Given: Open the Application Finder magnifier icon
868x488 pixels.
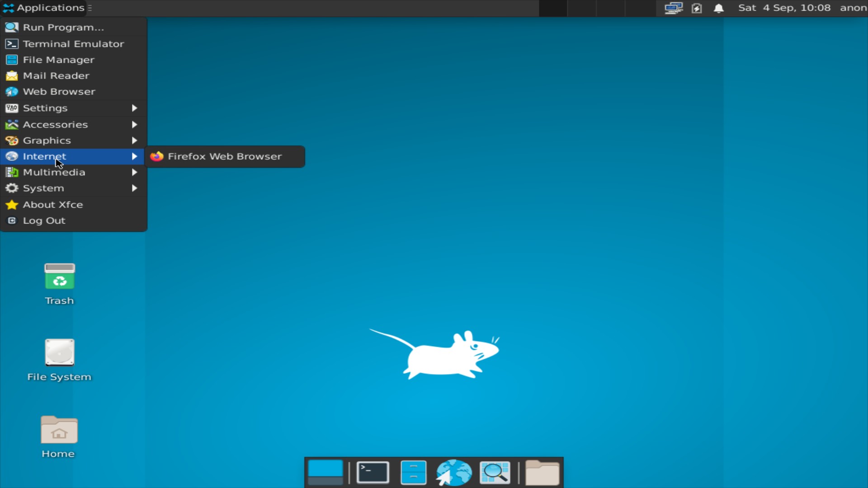Looking at the screenshot, I should click(x=494, y=472).
